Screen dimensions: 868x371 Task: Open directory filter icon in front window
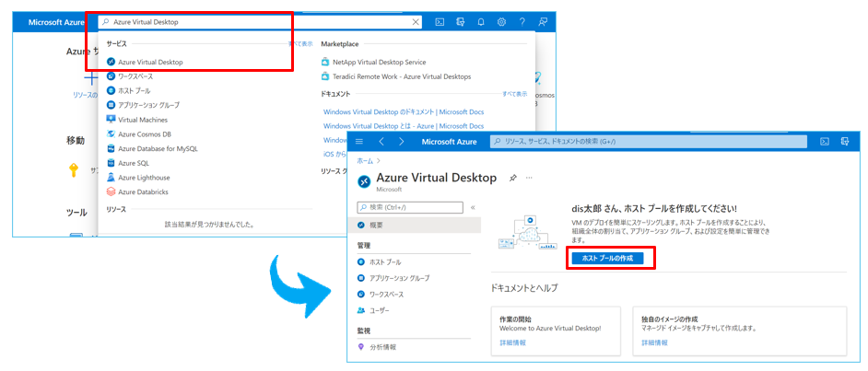845,142
